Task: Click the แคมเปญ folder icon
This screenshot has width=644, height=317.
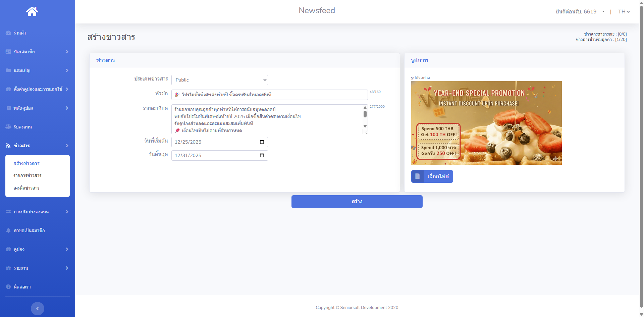Action: point(8,70)
